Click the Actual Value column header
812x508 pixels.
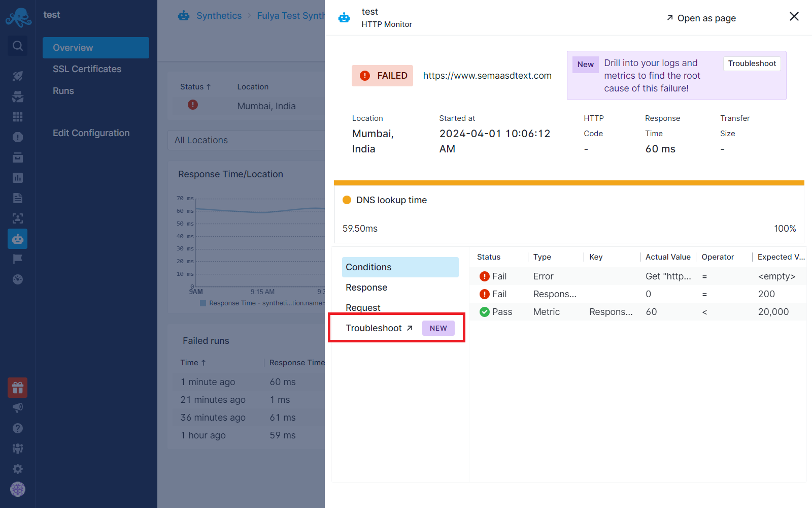(x=668, y=257)
